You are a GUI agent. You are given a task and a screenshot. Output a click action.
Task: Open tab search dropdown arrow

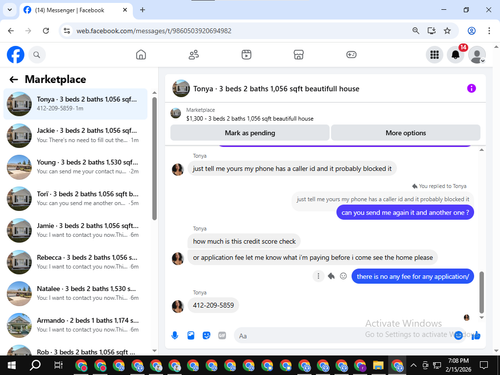point(10,10)
